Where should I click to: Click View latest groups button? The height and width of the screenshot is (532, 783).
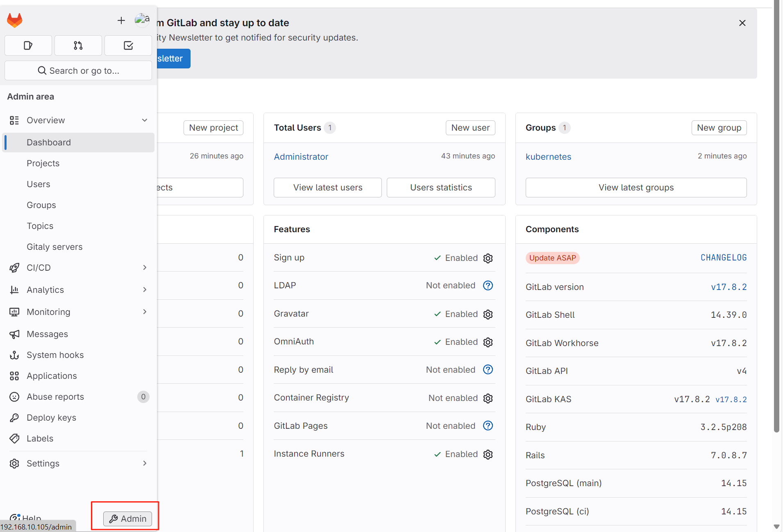(x=636, y=188)
